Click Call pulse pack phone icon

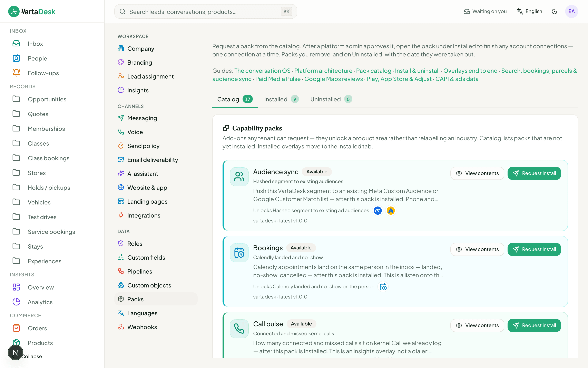(239, 329)
